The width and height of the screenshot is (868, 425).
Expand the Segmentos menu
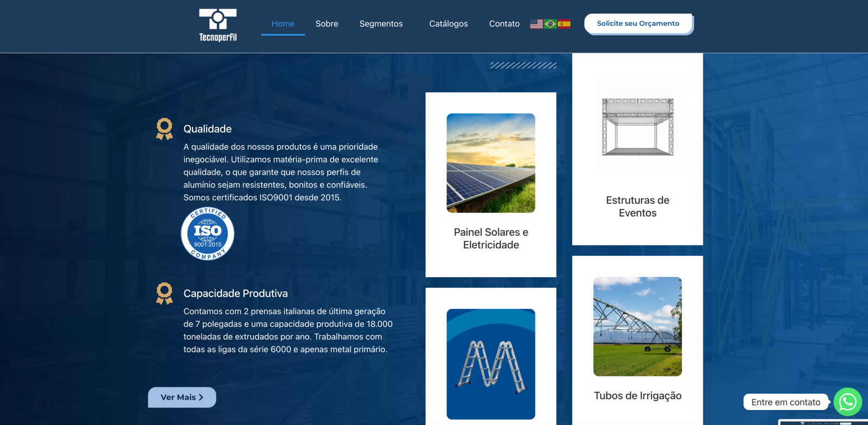point(381,24)
